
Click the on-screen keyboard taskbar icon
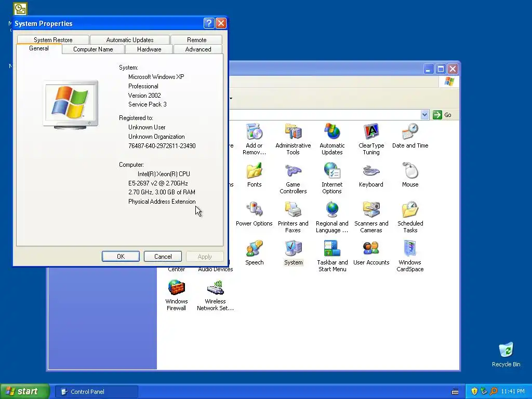455,392
